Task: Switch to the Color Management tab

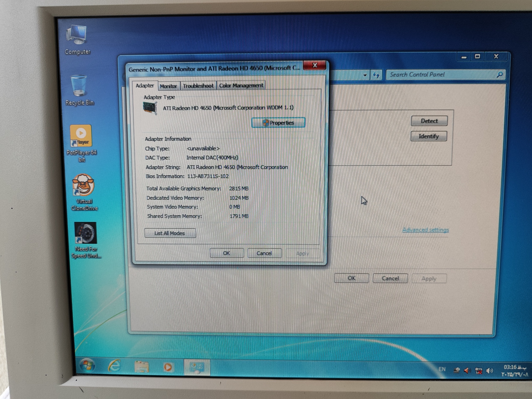Action: (241, 86)
